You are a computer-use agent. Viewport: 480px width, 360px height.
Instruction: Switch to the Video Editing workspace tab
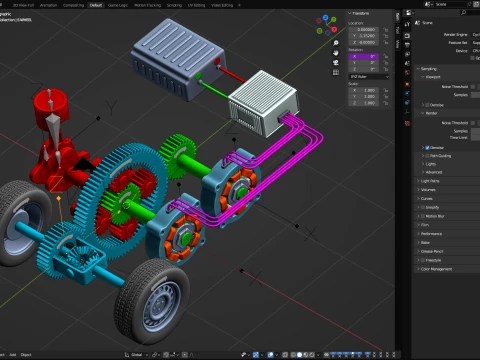tap(222, 5)
